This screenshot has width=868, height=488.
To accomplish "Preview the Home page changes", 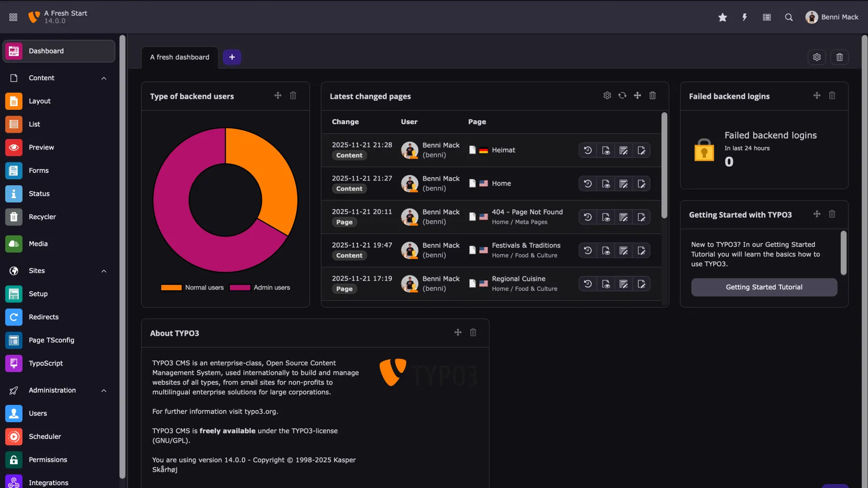I will pos(606,183).
